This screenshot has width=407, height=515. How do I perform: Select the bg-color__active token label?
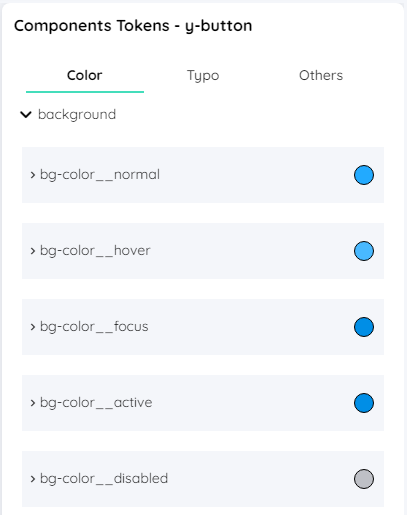(96, 403)
